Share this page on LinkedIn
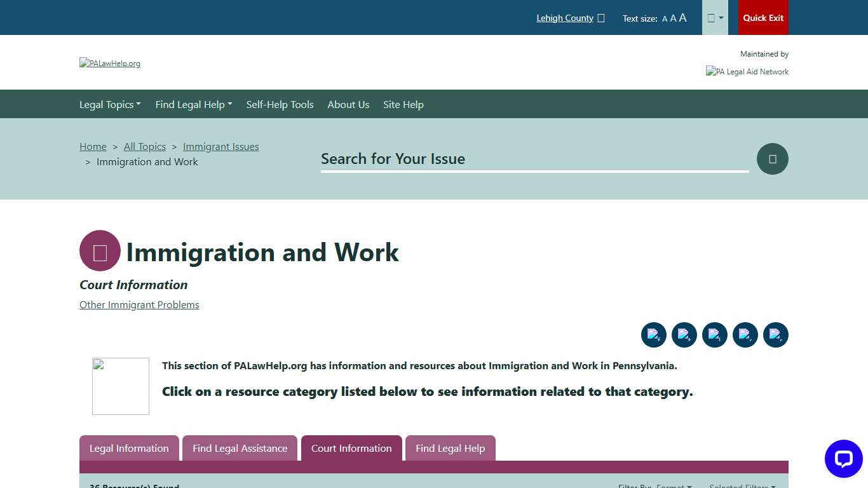The height and width of the screenshot is (488, 868). coord(715,335)
